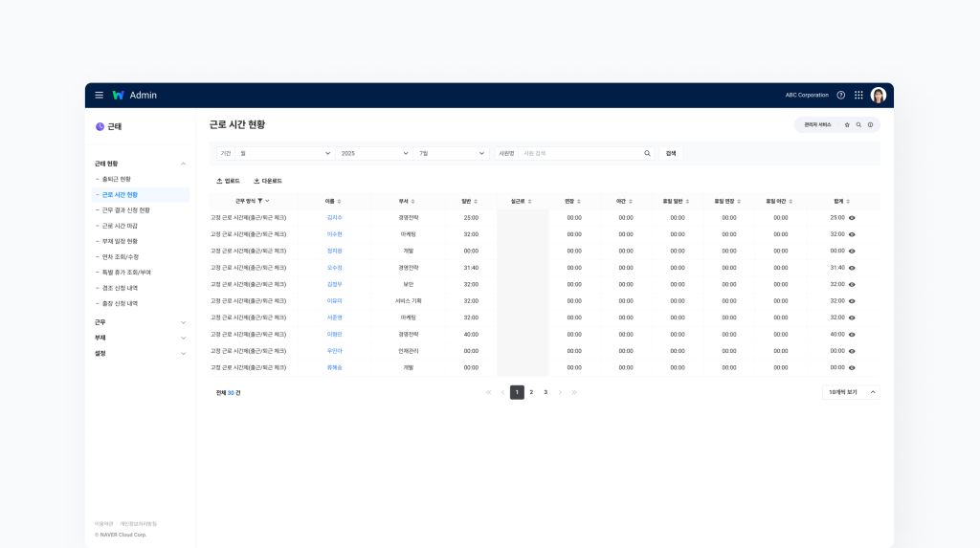The image size is (980, 548).
Task: Open the 10개씩 보기 page size selector
Action: coord(851,392)
